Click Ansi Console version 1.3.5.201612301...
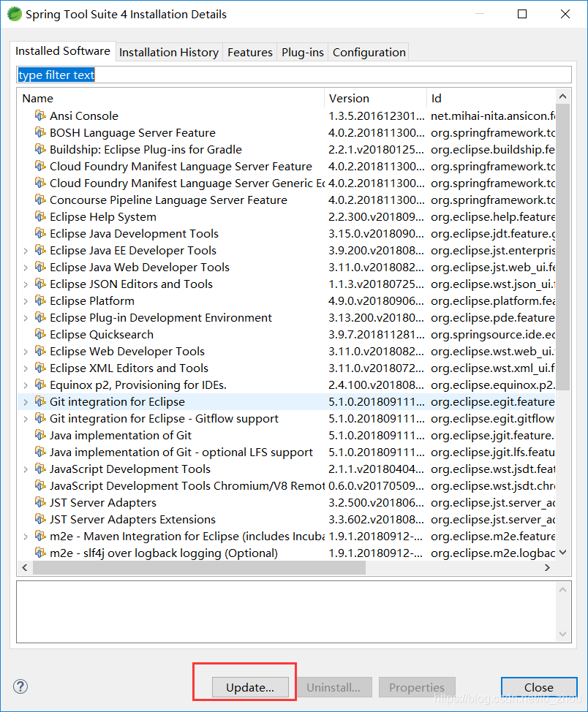The height and width of the screenshot is (712, 588). click(376, 115)
